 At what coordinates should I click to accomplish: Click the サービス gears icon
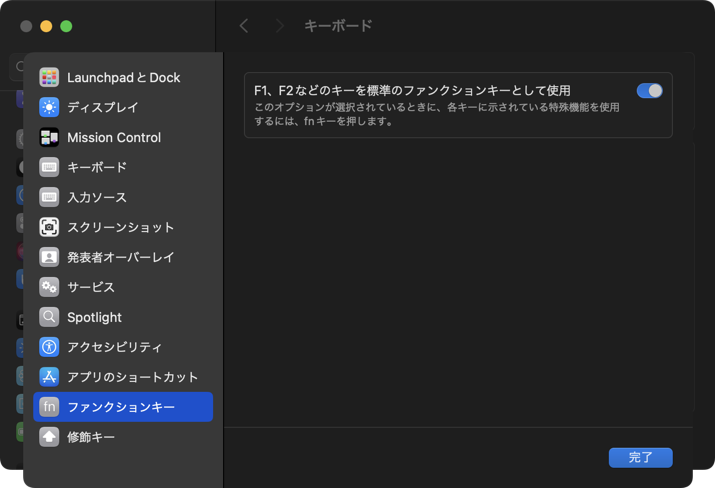coord(49,287)
